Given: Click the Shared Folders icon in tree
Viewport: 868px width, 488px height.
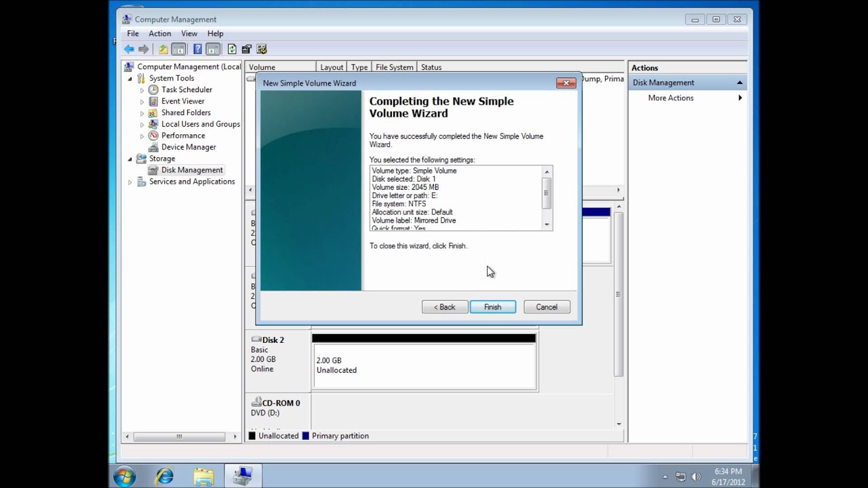Looking at the screenshot, I should (x=153, y=113).
